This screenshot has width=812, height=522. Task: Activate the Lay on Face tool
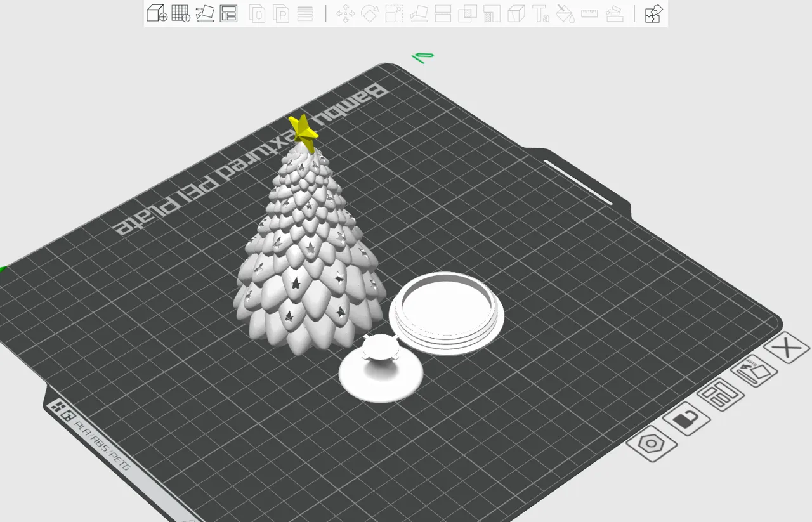coord(419,13)
